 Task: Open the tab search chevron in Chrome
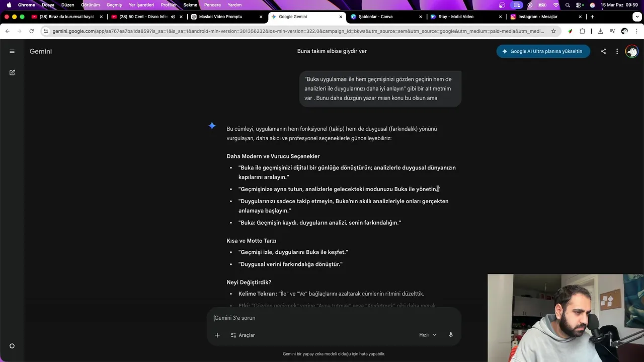click(636, 17)
